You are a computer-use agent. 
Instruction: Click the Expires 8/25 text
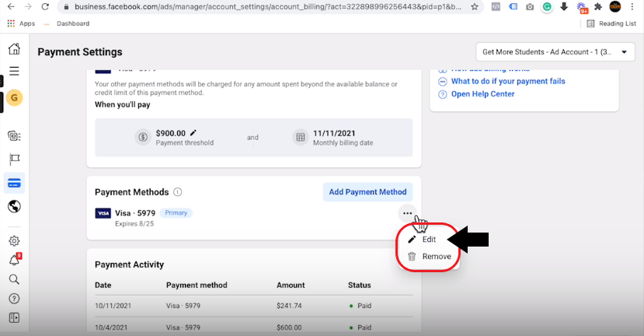tap(134, 224)
